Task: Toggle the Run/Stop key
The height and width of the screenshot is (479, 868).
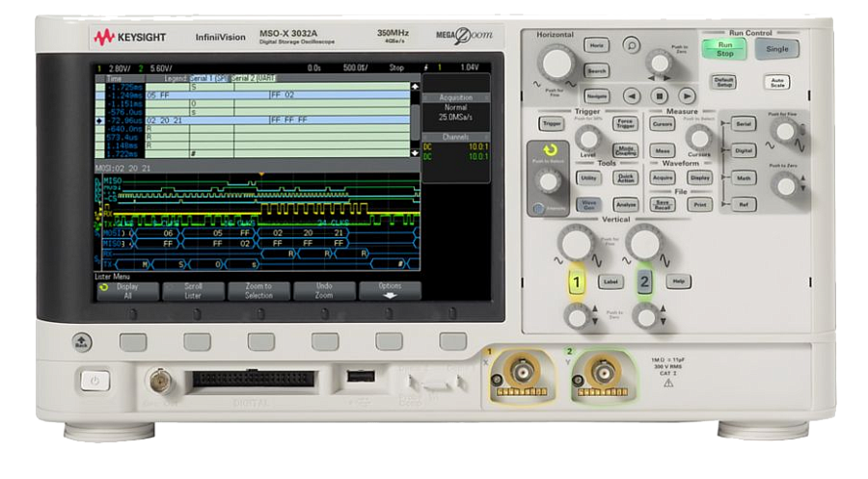Action: pos(724,49)
